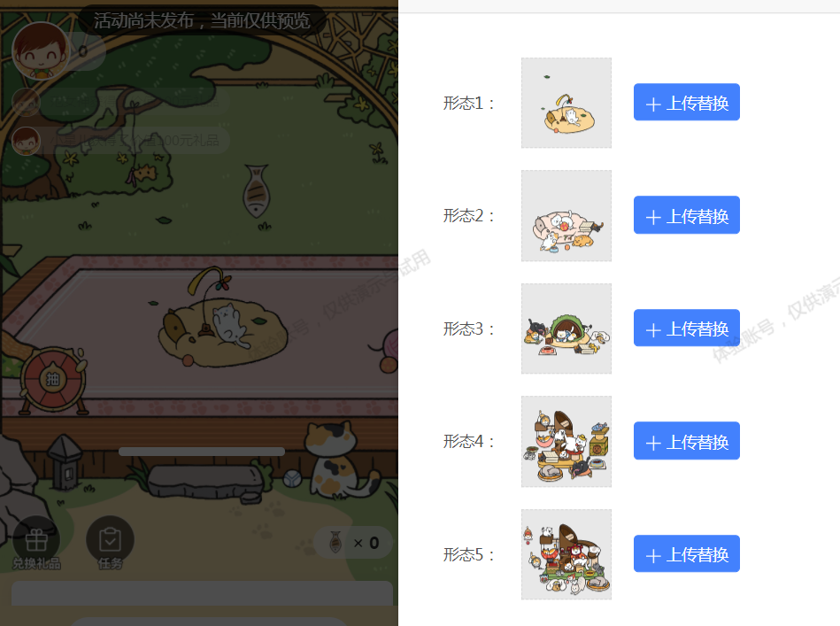Screen dimensions: 840x626
Task: Upload replacement for 形态5
Action: coord(686,553)
